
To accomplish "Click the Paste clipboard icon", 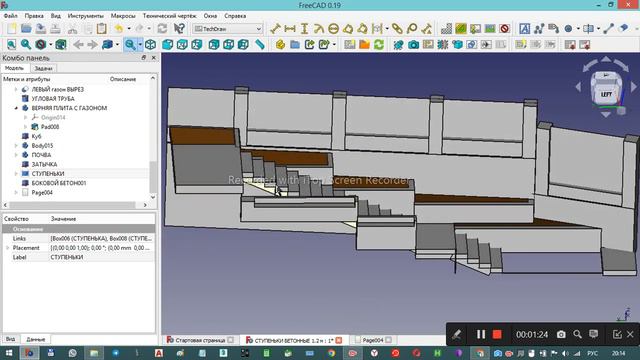I will click(x=102, y=29).
